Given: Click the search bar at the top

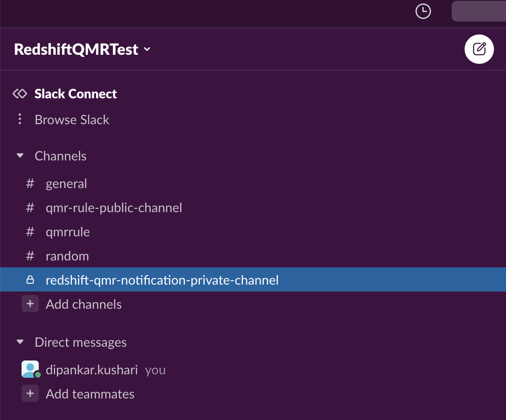Looking at the screenshot, I should [x=478, y=11].
